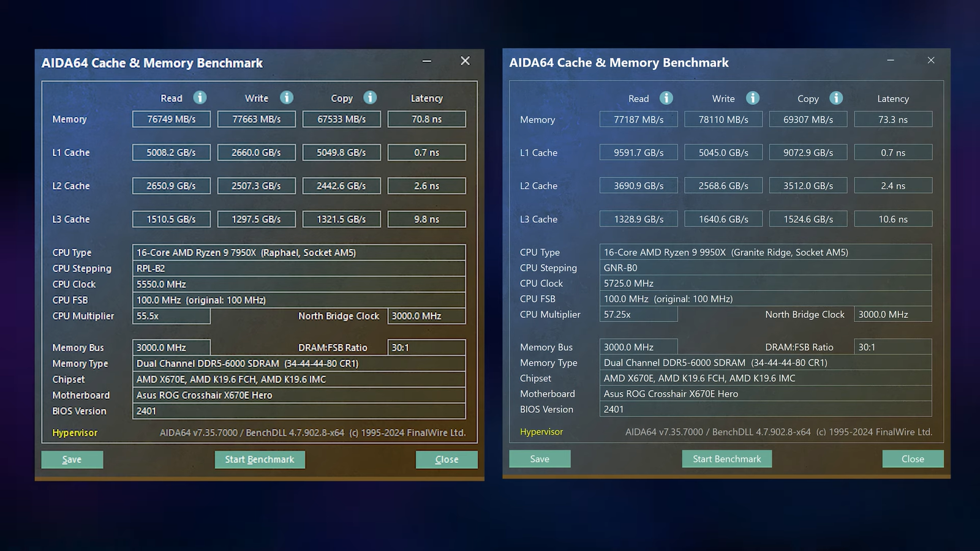Click CPU Clock field 5550.0 MHz

299,284
